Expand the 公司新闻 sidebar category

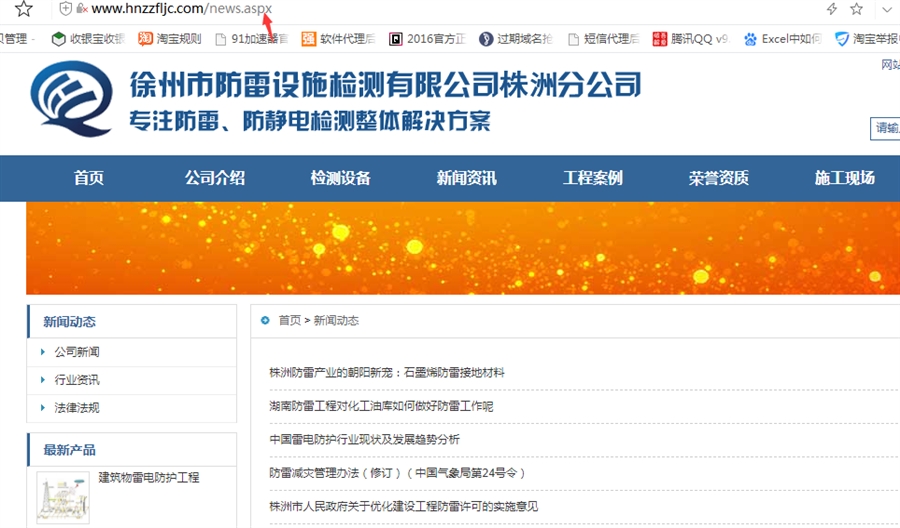(x=77, y=352)
